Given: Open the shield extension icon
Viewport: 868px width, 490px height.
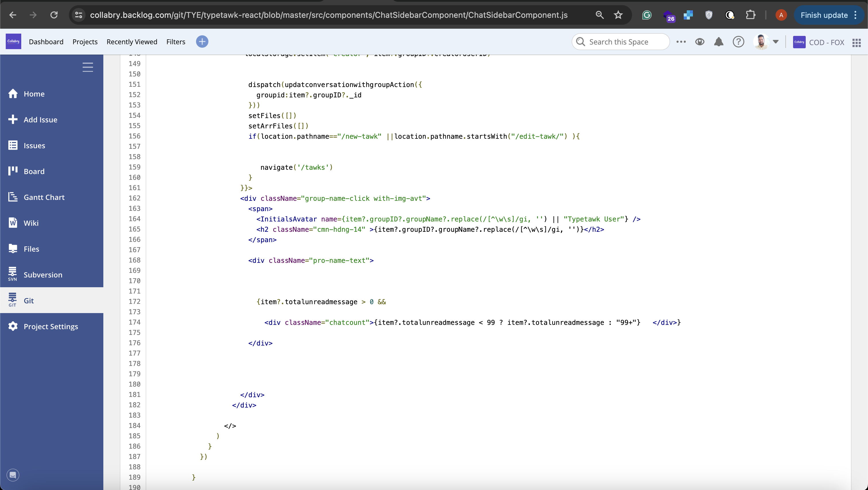Looking at the screenshot, I should pyautogui.click(x=709, y=15).
